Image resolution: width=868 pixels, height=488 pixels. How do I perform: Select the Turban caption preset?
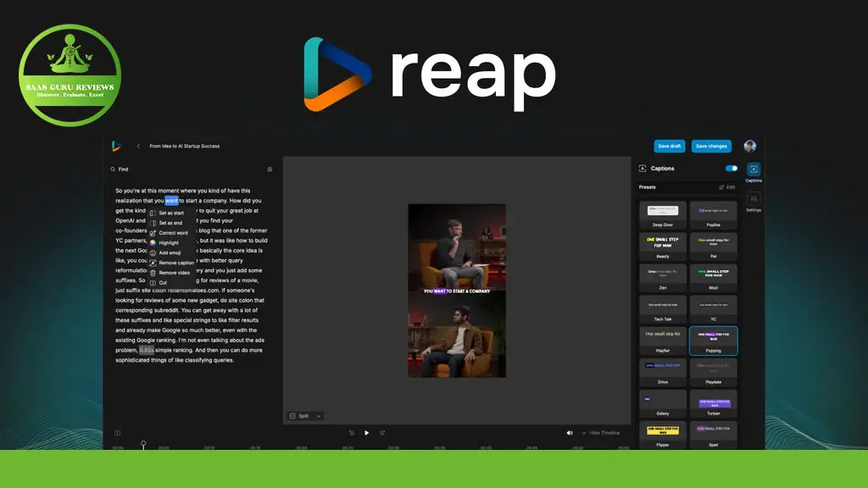tap(713, 404)
